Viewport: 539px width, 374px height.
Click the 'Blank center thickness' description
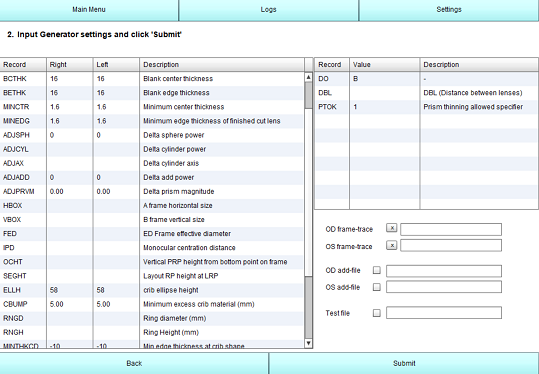(178, 79)
